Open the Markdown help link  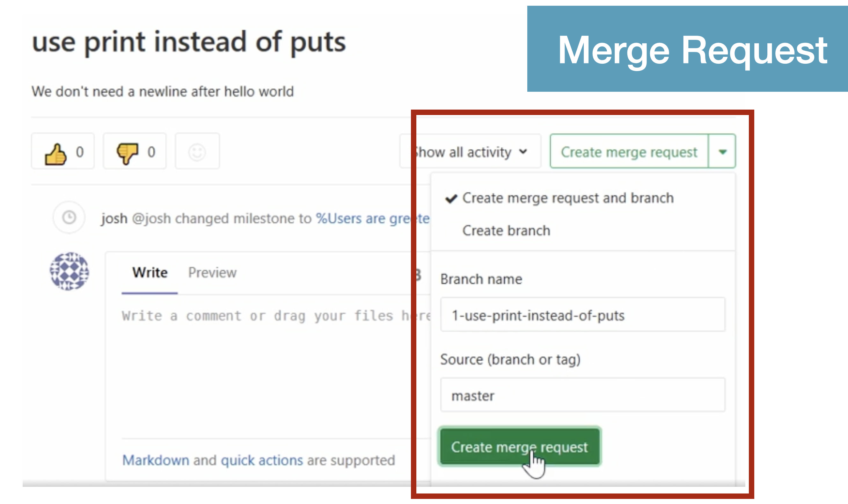click(156, 460)
